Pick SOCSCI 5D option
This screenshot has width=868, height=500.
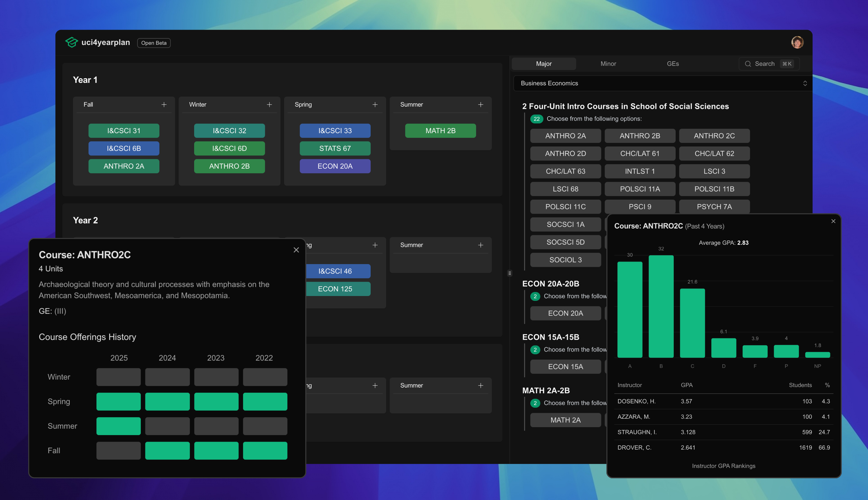[565, 242]
